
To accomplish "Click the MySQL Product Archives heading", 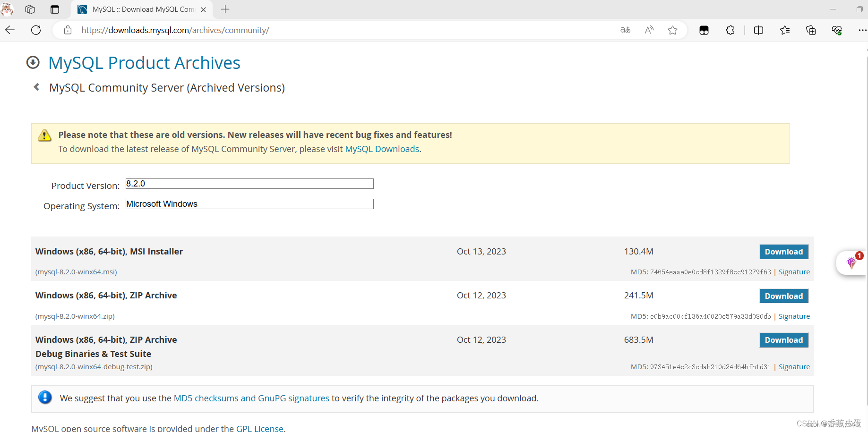I will [x=144, y=63].
